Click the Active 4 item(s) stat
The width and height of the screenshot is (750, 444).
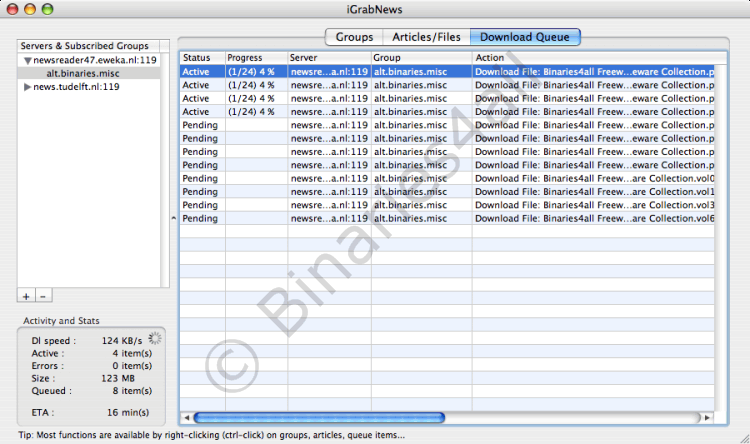[91, 353]
